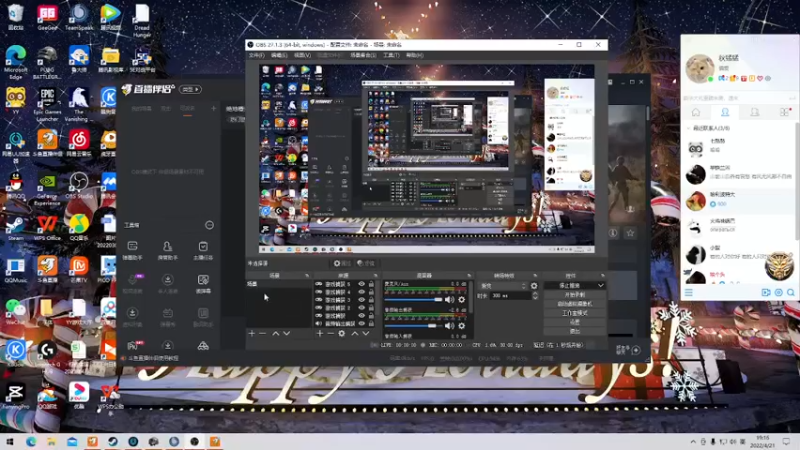Open the 视图(V) menu in OBS

[302, 55]
